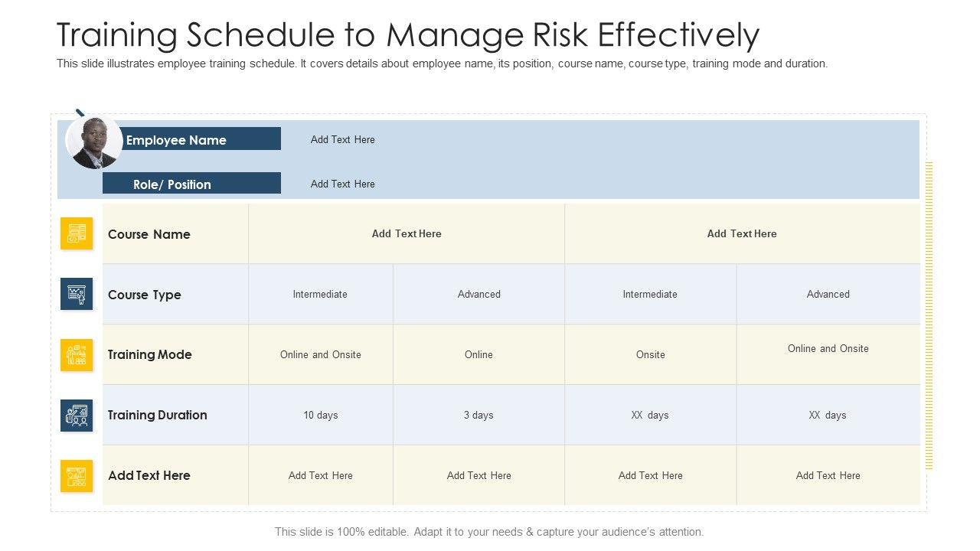Screen dimensions: 980x551
Task: Click the Training Duration row label
Action: (158, 415)
